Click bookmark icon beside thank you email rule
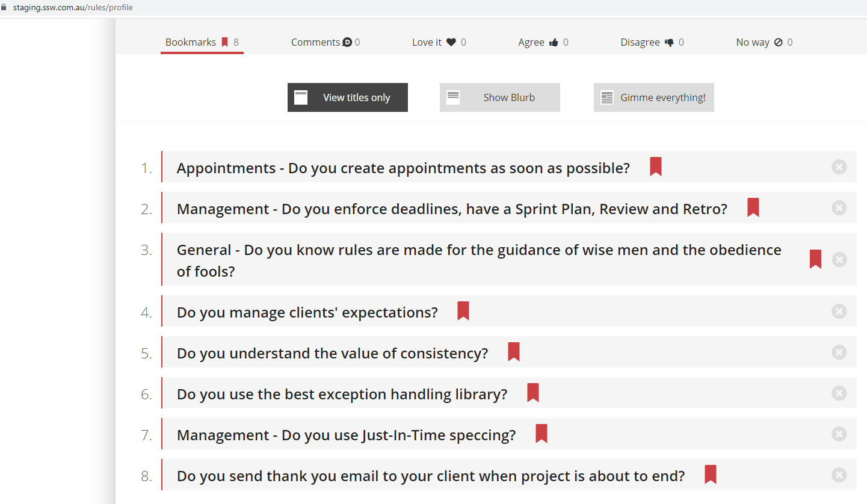Viewport: 867px width, 504px height. tap(711, 475)
